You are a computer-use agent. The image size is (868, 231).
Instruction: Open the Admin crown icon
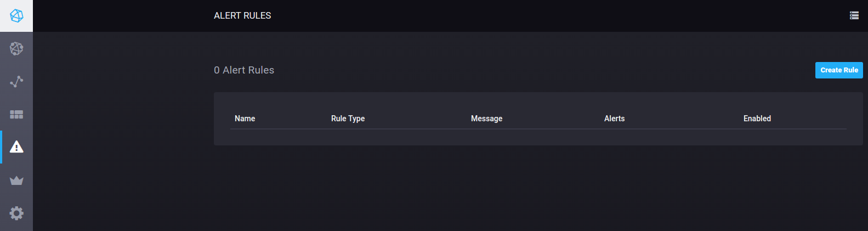[x=16, y=181]
